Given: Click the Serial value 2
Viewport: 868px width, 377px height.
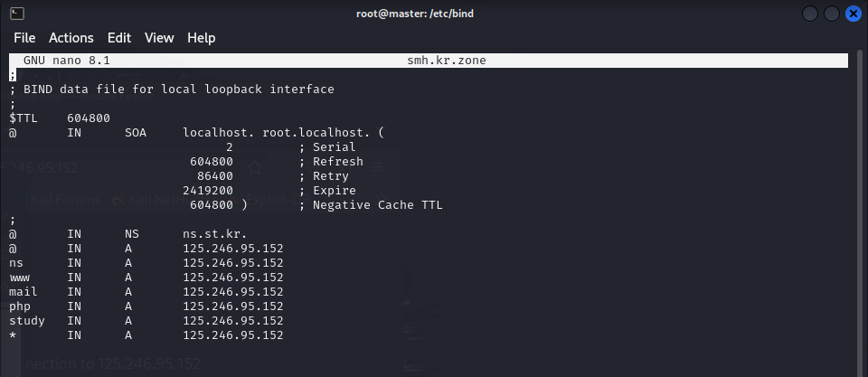Looking at the screenshot, I should [229, 147].
